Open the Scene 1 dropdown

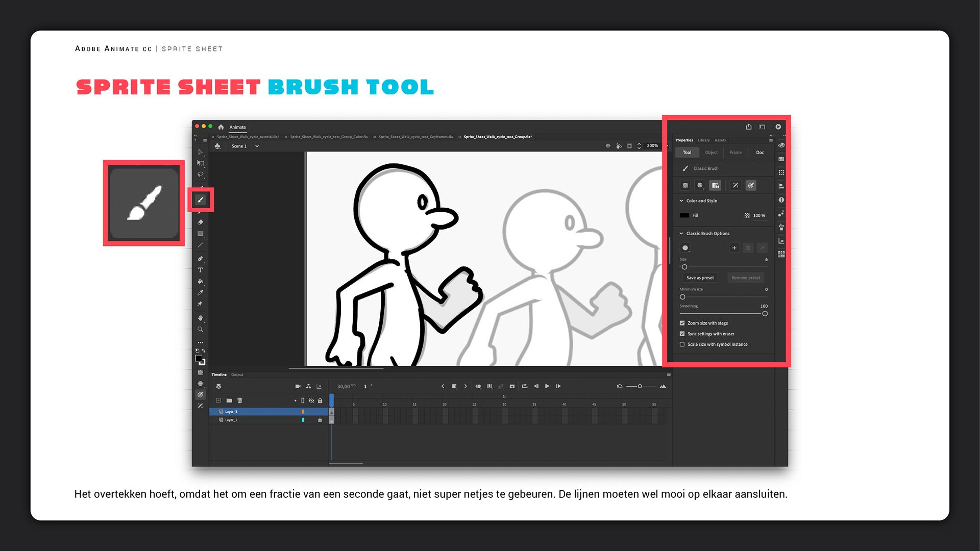point(257,146)
